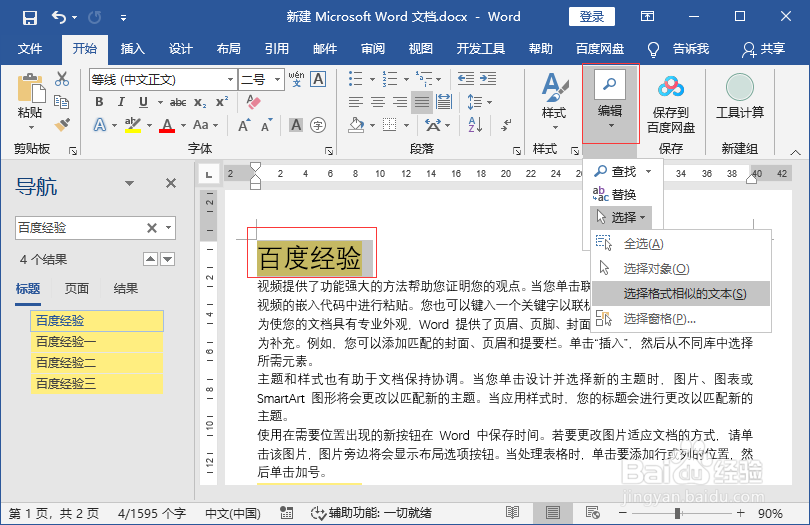Choose 全选(A) from the Select menu
The height and width of the screenshot is (525, 810).
coord(681,244)
